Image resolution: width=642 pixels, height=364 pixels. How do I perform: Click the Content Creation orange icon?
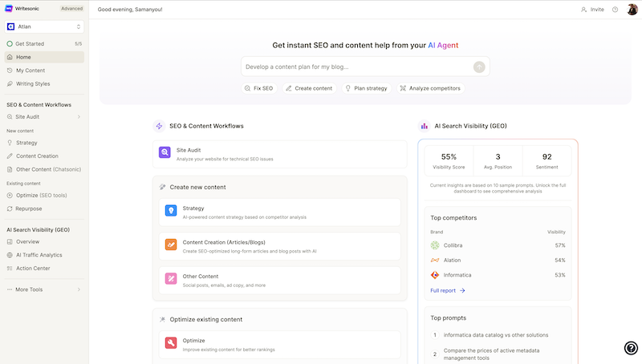pos(171,245)
